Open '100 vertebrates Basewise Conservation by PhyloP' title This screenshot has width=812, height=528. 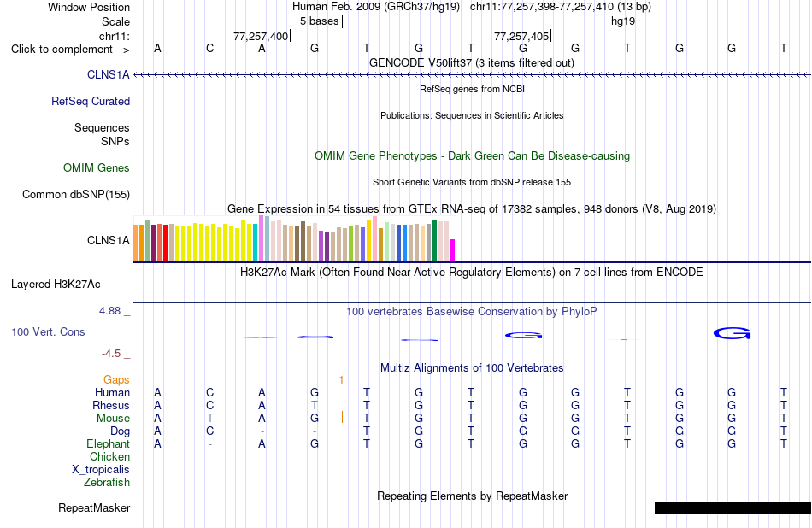click(472, 312)
